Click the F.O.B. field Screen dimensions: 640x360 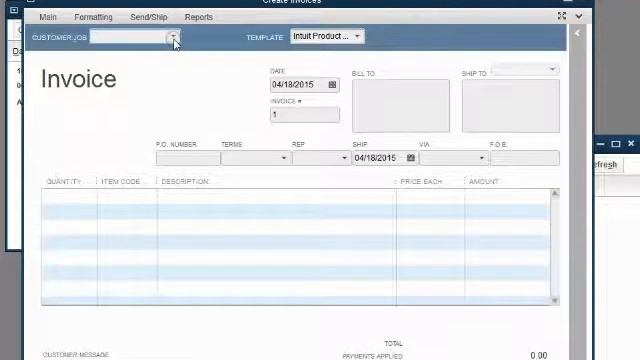pyautogui.click(x=525, y=158)
